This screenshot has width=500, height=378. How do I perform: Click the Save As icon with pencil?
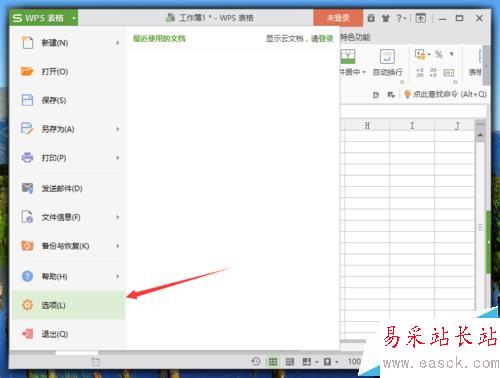click(27, 129)
